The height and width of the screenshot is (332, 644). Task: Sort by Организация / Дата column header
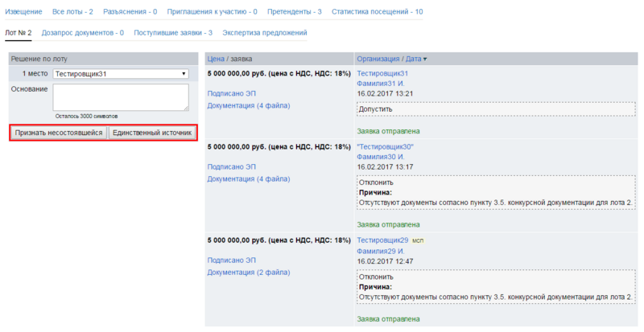coord(392,59)
